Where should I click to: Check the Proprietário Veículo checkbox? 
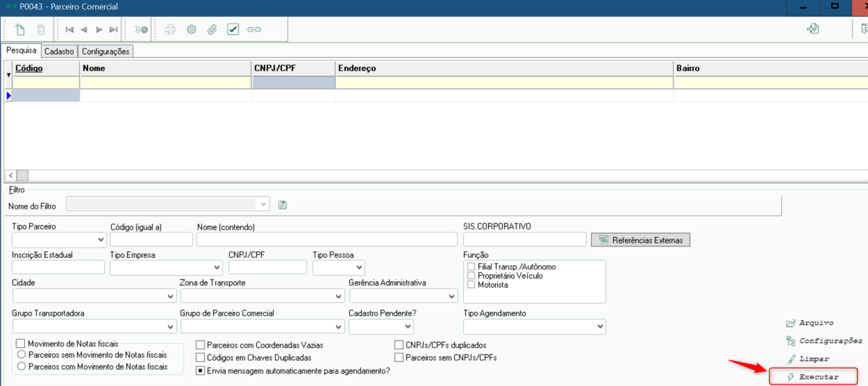point(471,276)
